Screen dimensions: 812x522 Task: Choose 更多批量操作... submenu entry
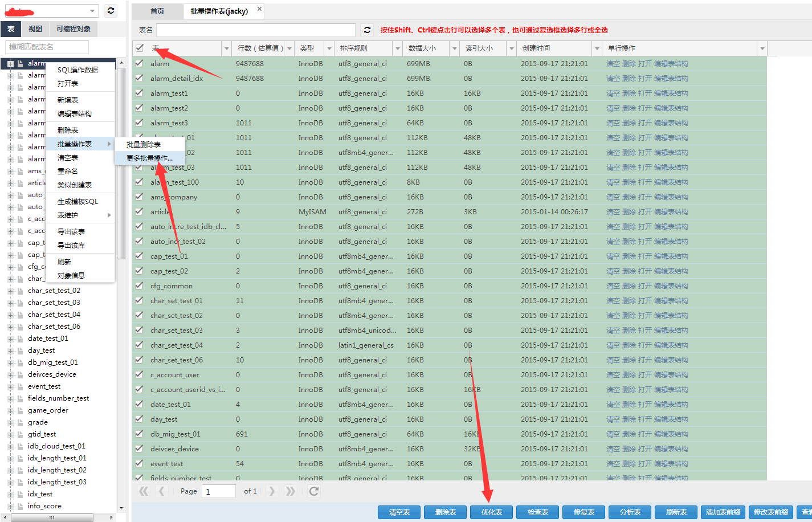(150, 158)
